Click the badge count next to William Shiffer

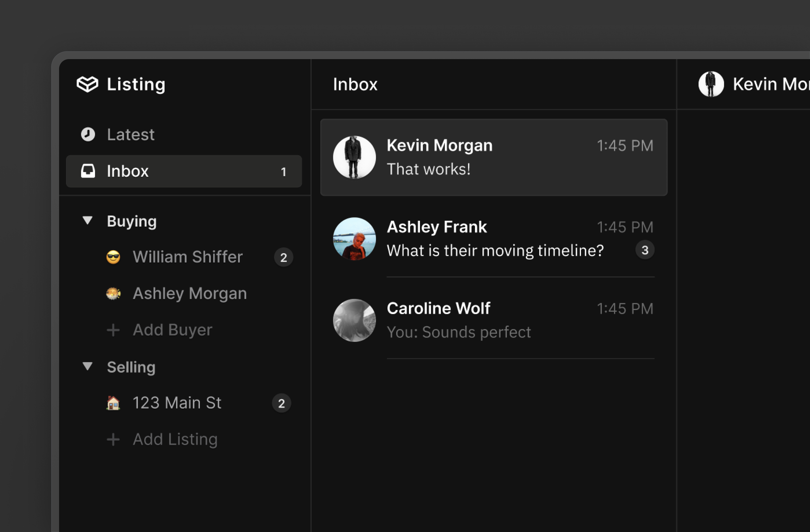pyautogui.click(x=284, y=257)
